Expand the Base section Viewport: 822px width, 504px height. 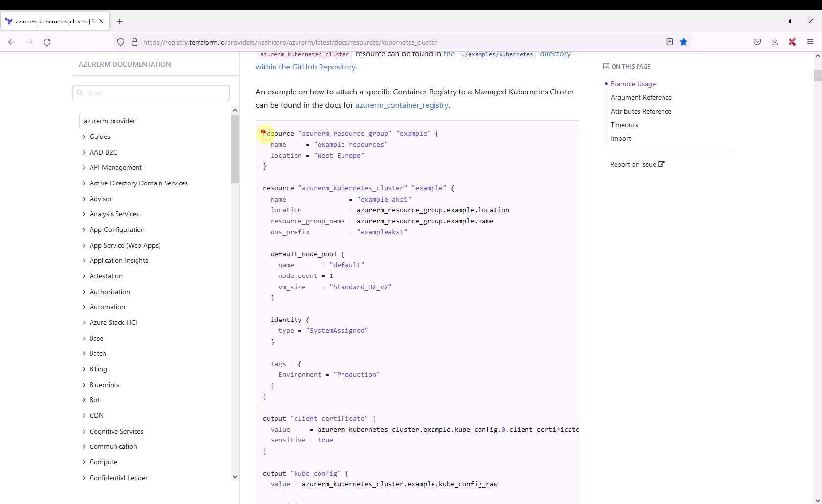click(96, 338)
